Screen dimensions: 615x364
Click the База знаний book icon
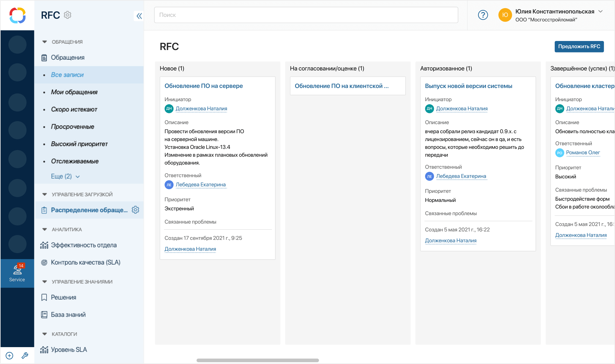[44, 315]
